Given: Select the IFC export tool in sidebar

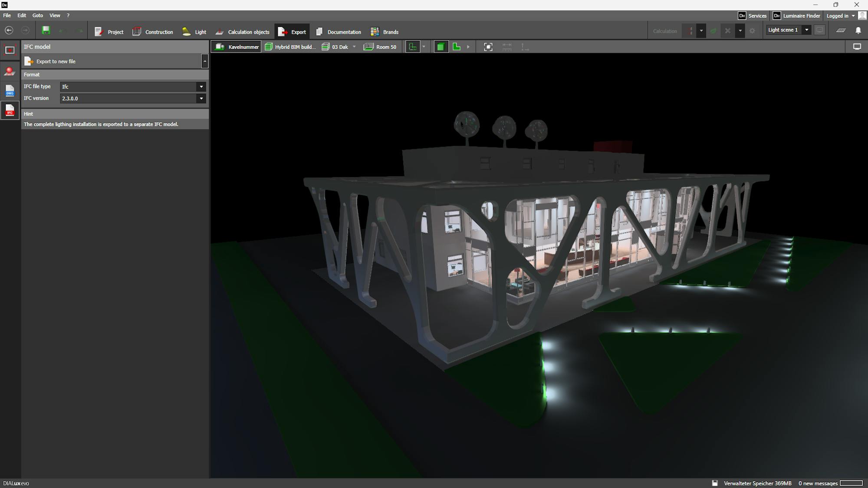Looking at the screenshot, I should pos(10,110).
